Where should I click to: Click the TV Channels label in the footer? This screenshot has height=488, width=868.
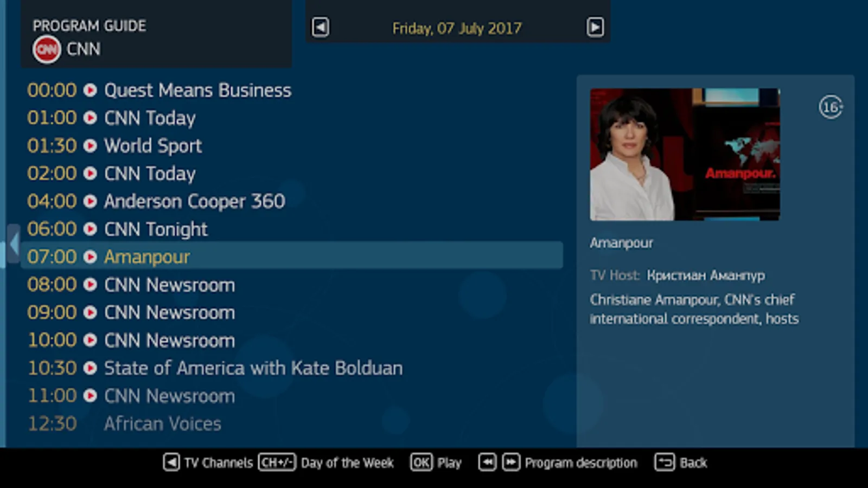[x=219, y=463]
